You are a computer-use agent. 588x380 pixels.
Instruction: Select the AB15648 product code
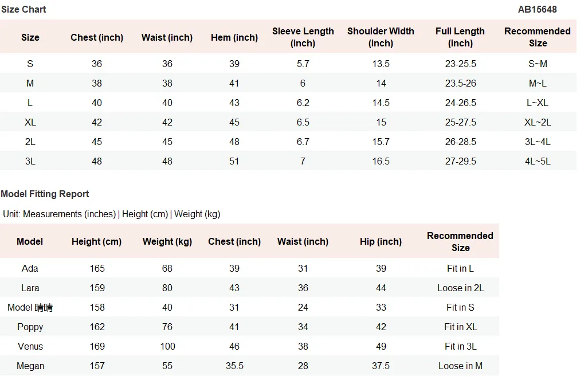tap(537, 9)
